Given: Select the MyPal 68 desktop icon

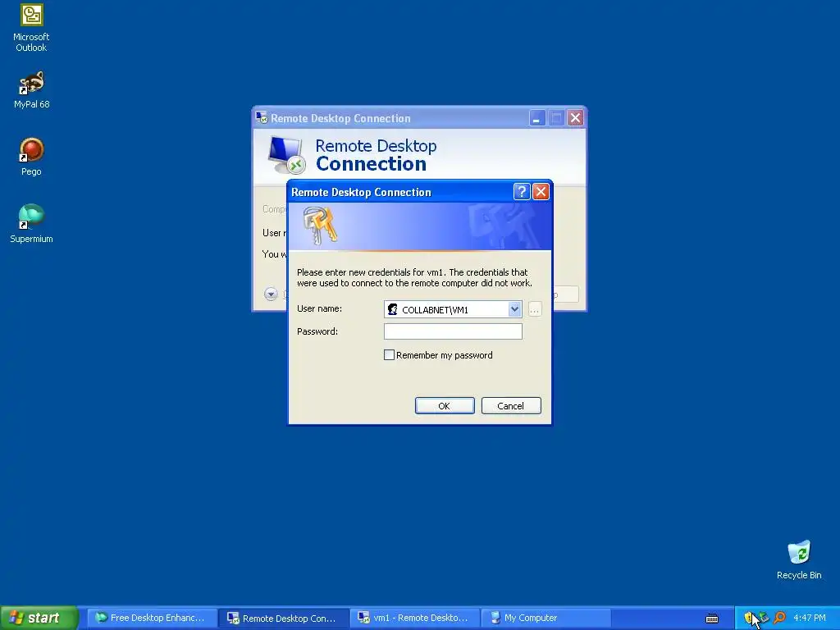Looking at the screenshot, I should click(x=31, y=89).
